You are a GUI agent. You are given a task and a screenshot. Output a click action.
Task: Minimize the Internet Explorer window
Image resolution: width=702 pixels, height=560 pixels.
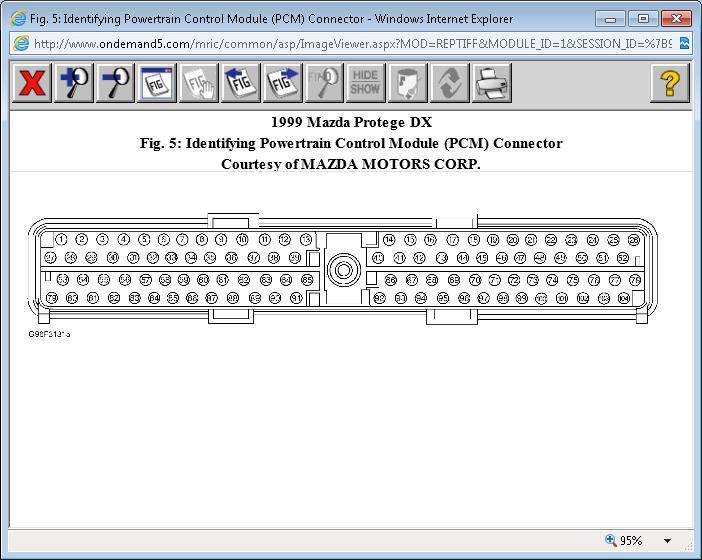[x=610, y=19]
